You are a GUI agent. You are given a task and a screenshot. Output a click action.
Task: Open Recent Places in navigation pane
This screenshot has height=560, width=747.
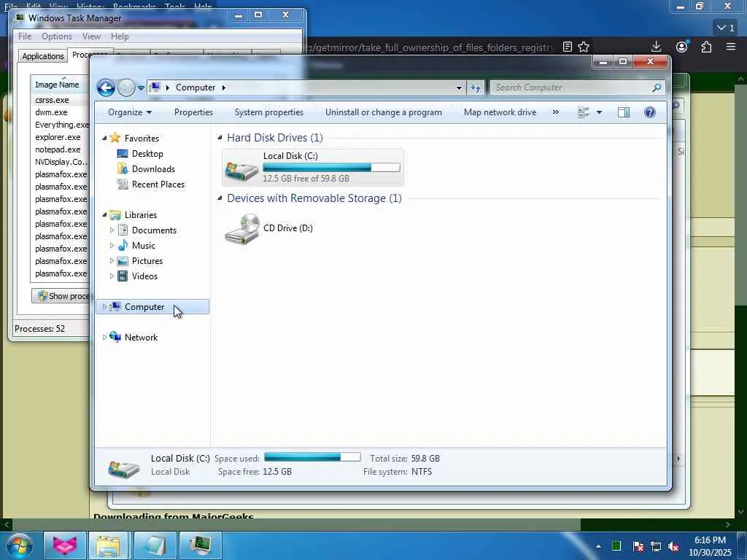tap(158, 184)
